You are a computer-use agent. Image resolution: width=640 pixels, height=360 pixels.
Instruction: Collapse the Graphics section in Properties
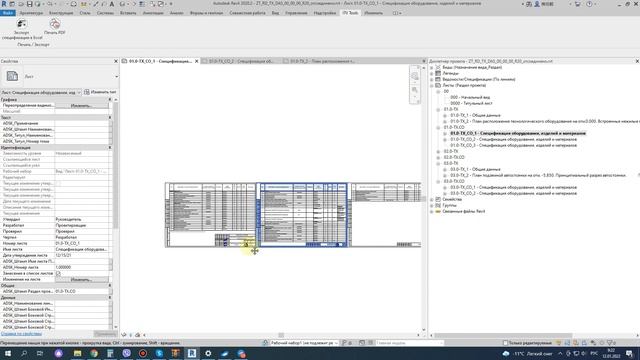pyautogui.click(x=109, y=100)
